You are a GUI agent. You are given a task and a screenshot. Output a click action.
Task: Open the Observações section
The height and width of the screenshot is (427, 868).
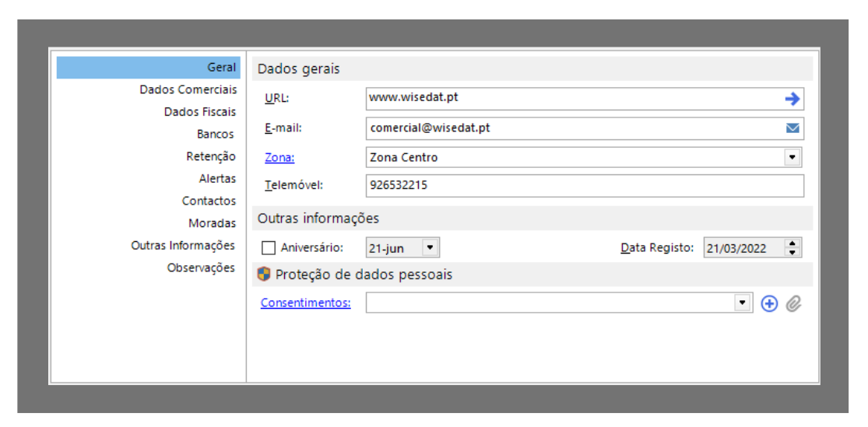coord(201,268)
